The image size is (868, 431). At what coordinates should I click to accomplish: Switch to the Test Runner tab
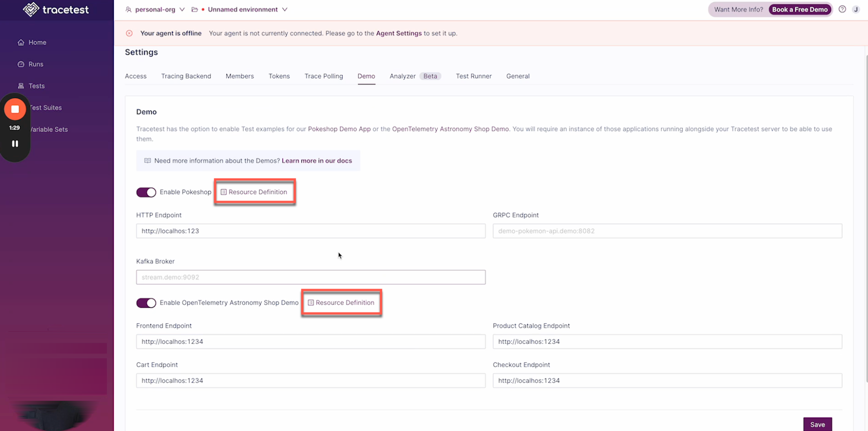pyautogui.click(x=473, y=76)
